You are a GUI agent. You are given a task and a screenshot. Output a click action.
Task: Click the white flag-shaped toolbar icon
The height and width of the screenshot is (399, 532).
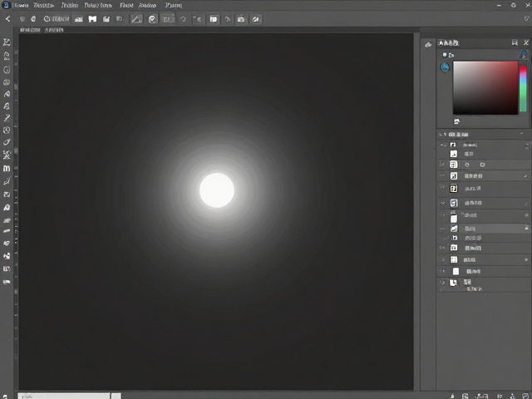pos(92,19)
